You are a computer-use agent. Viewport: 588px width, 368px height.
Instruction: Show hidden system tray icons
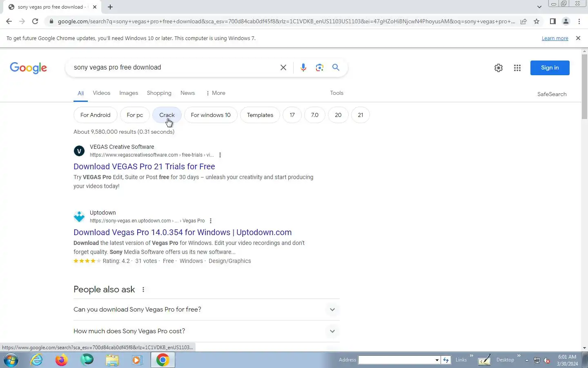pyautogui.click(x=527, y=360)
